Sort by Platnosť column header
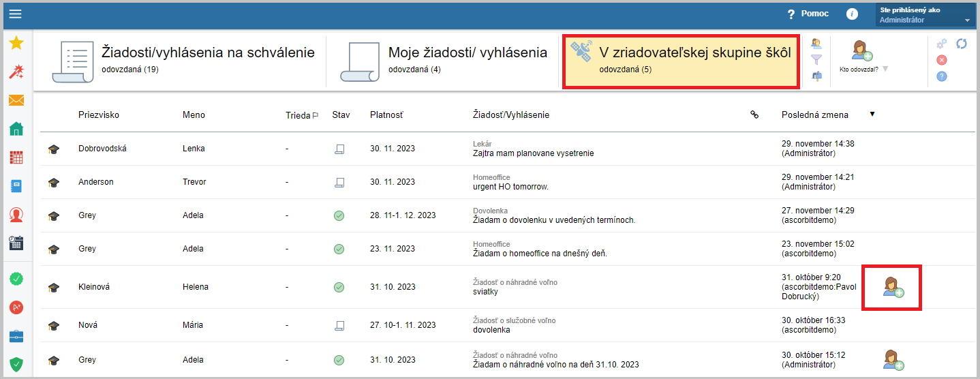Screen dimensions: 980x379 [386, 115]
